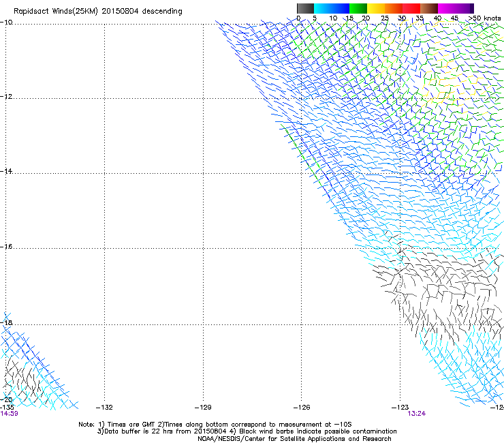
Task: Click the -12 latitude axis label
Action: tap(6, 97)
